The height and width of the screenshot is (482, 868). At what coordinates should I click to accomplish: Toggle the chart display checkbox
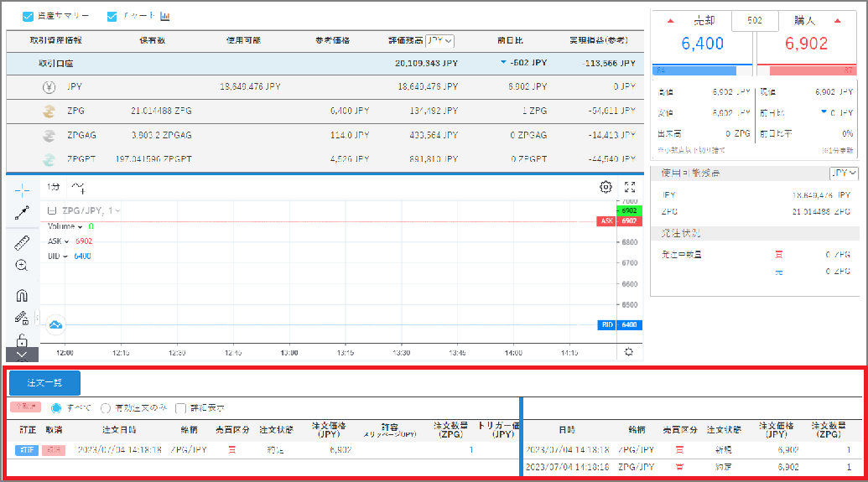pyautogui.click(x=112, y=17)
